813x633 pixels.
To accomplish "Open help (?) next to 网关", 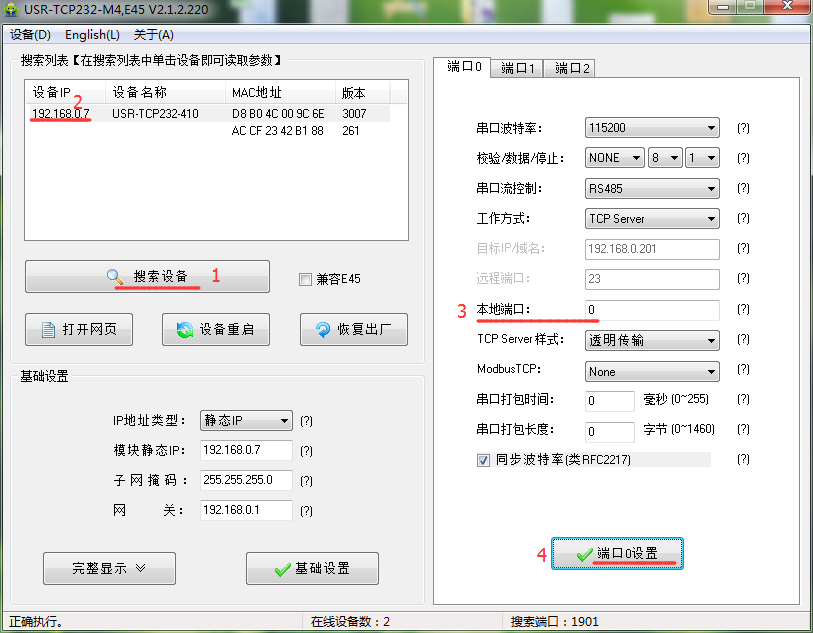I will pyautogui.click(x=306, y=511).
